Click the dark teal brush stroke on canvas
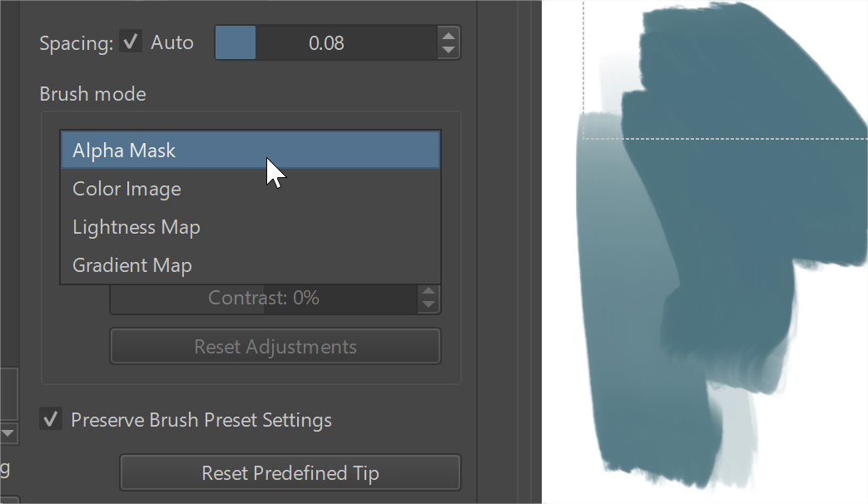This screenshot has width=868, height=504. 732,208
